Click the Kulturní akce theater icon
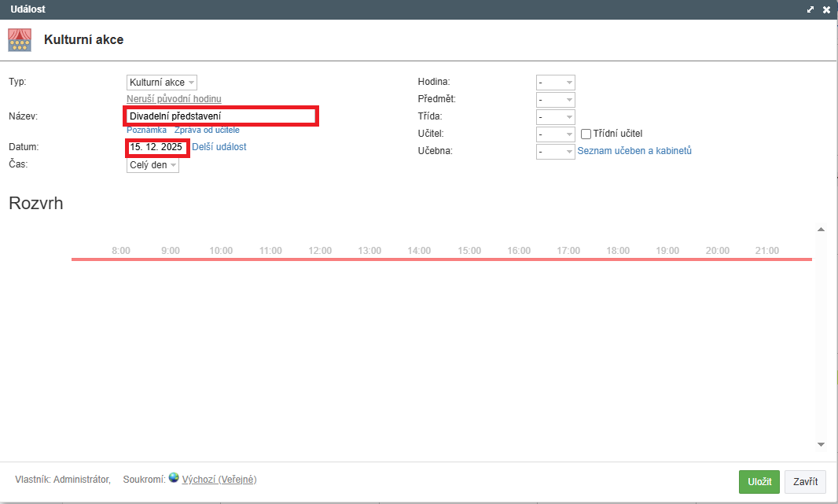Viewport: 838px width, 504px height. pos(20,40)
